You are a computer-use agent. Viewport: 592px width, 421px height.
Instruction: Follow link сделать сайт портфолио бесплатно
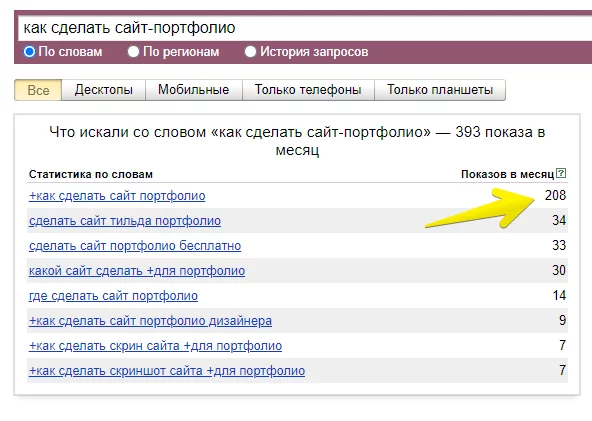pyautogui.click(x=135, y=246)
